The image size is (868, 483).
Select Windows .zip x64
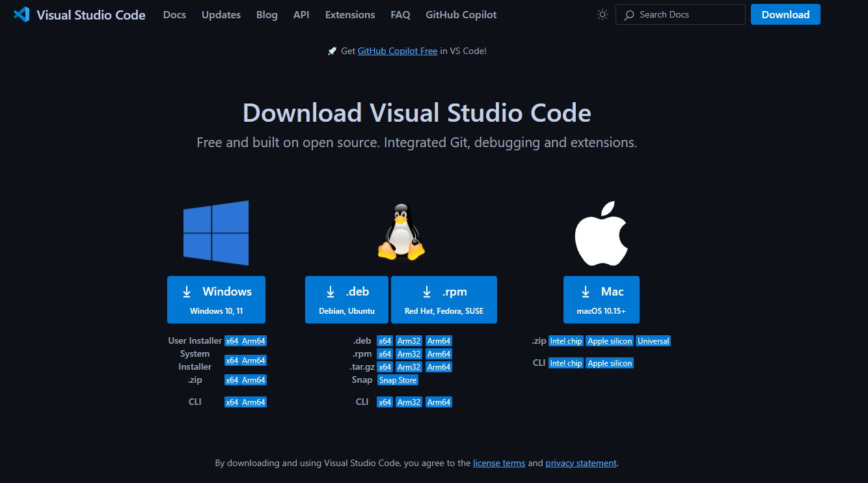[232, 380]
